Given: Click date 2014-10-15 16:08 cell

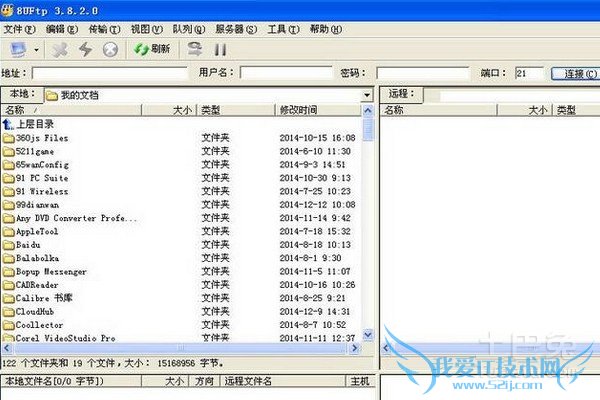Looking at the screenshot, I should pos(318,138).
